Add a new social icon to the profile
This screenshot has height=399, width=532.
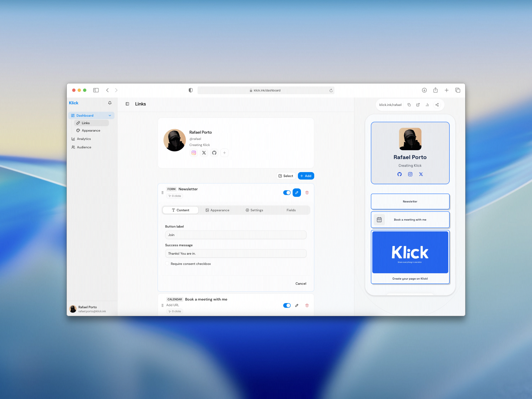coord(224,153)
